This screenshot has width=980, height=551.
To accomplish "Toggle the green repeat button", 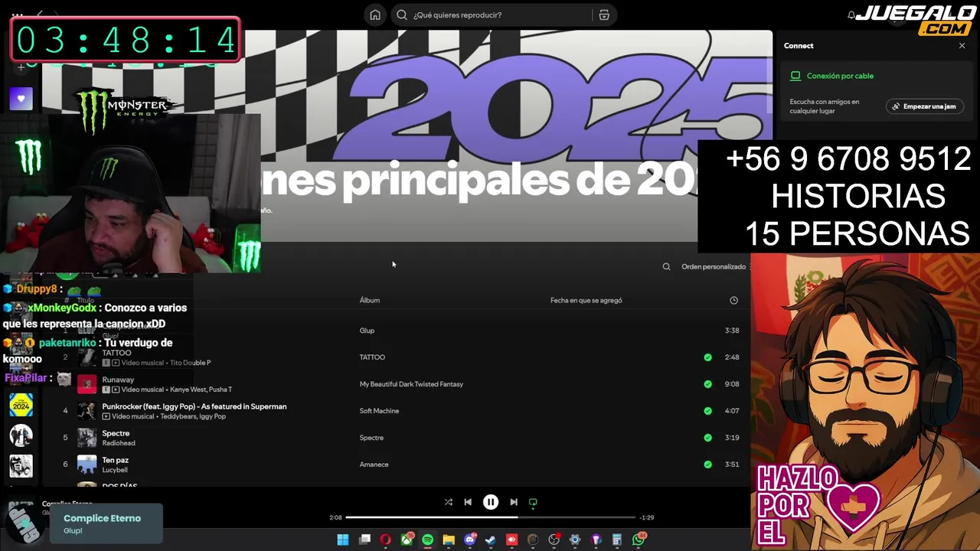I will tap(533, 502).
